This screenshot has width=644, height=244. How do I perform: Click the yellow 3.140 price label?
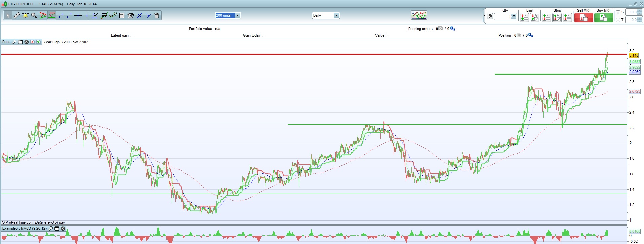(x=634, y=56)
